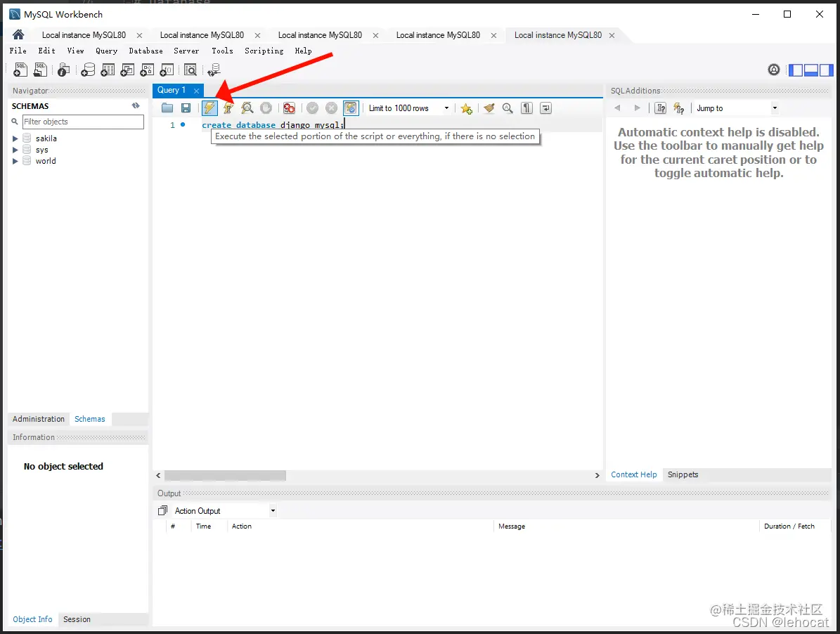Execute the statement under the cursor

click(228, 108)
